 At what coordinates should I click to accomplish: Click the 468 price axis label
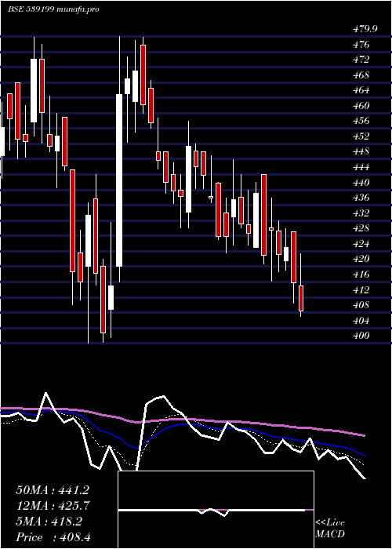tap(361, 75)
